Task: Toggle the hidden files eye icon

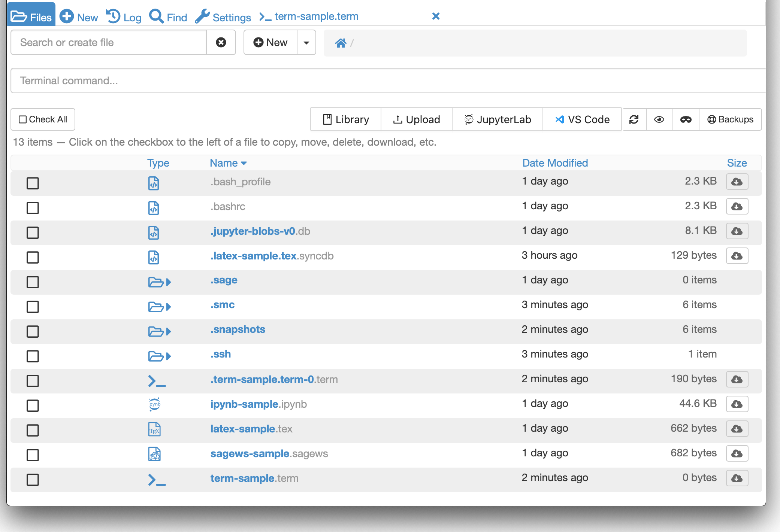Action: click(x=659, y=119)
